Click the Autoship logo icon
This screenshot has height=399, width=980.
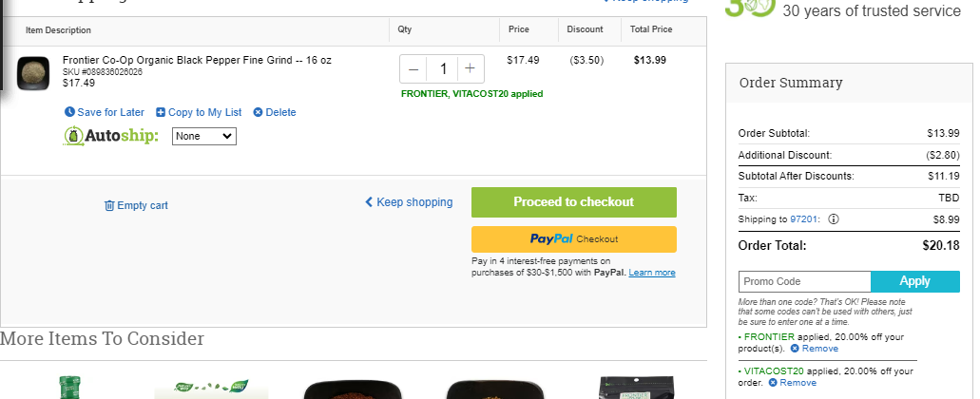(74, 136)
